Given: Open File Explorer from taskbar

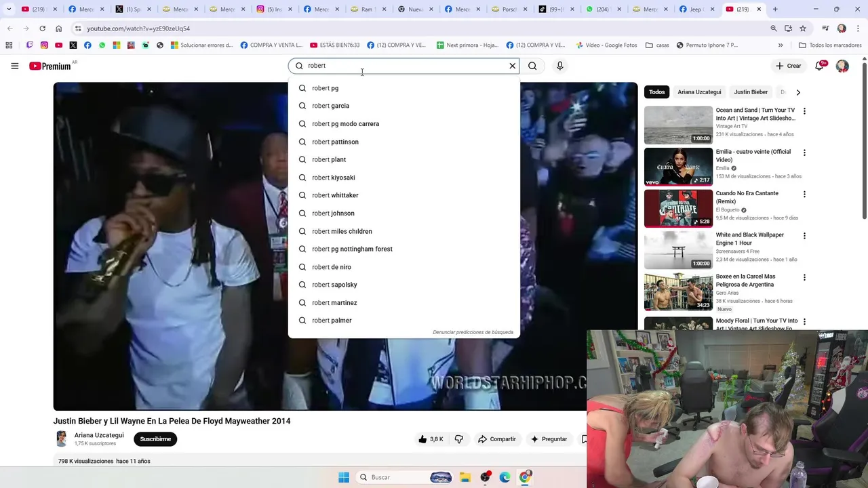Looking at the screenshot, I should (465, 477).
